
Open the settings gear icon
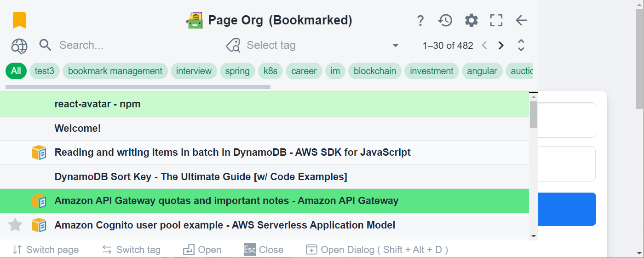pyautogui.click(x=471, y=20)
